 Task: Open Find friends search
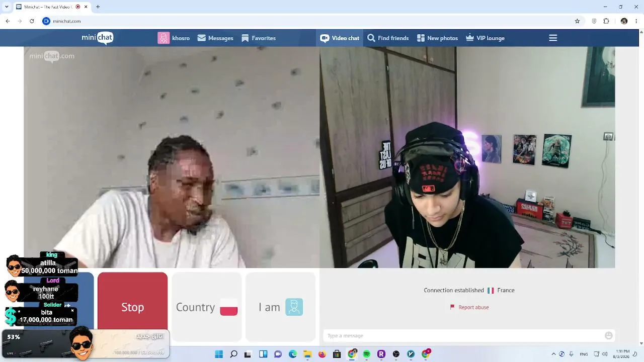point(388,38)
